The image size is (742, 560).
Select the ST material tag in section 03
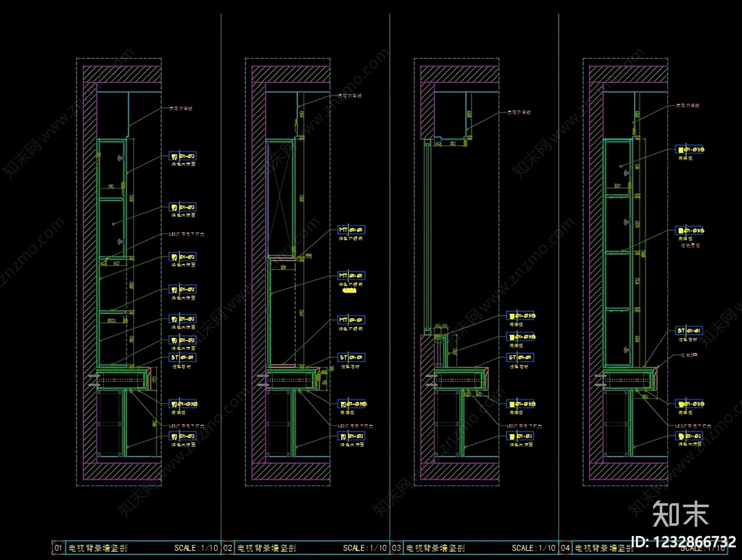coord(520,357)
